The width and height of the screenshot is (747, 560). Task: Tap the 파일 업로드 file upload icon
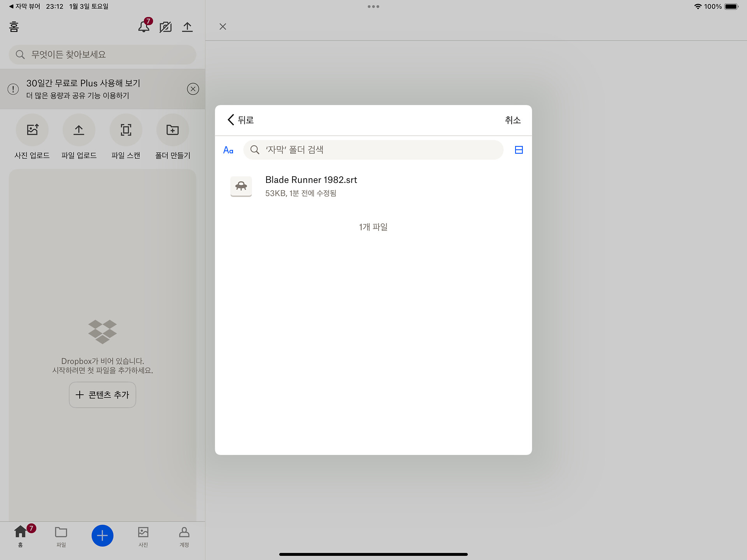tap(79, 130)
